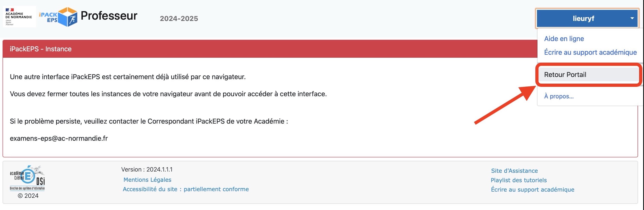Click the Académie de Normandie logo
Viewport: 644px width, 210px height.
pyautogui.click(x=19, y=17)
